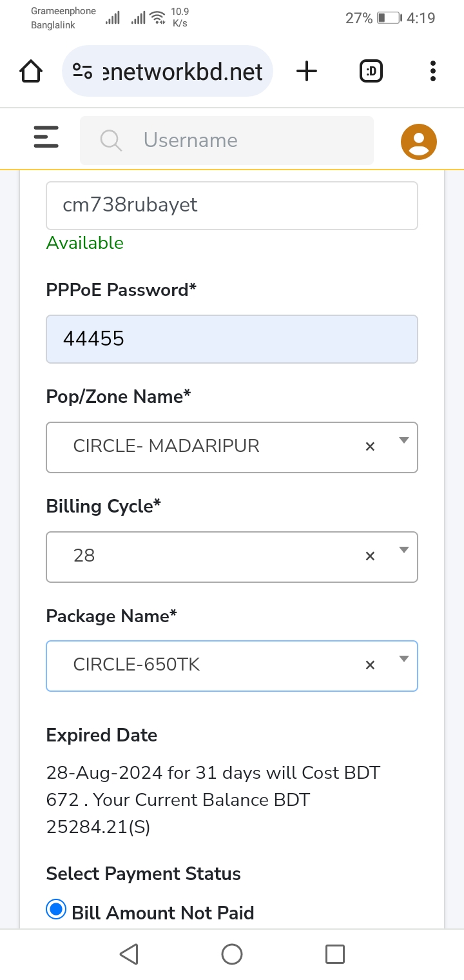Expand the Package Name dropdown
Screen dimensions: 464x980
point(404,659)
